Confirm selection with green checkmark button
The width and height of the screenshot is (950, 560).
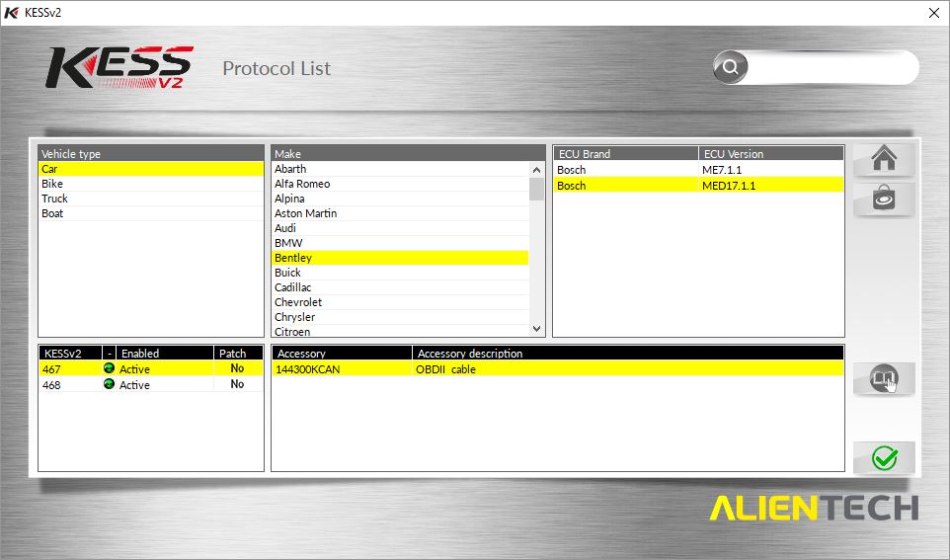point(883,457)
